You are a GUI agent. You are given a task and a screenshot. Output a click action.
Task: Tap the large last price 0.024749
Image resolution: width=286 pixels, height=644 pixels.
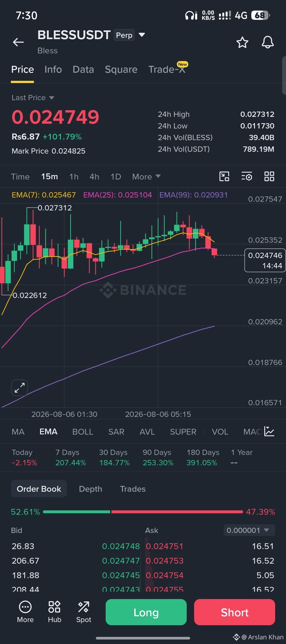(55, 117)
